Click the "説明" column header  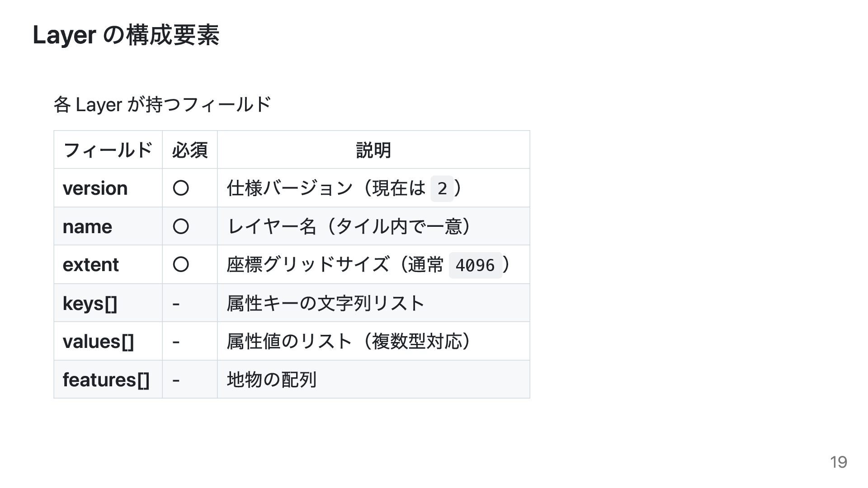pyautogui.click(x=373, y=150)
